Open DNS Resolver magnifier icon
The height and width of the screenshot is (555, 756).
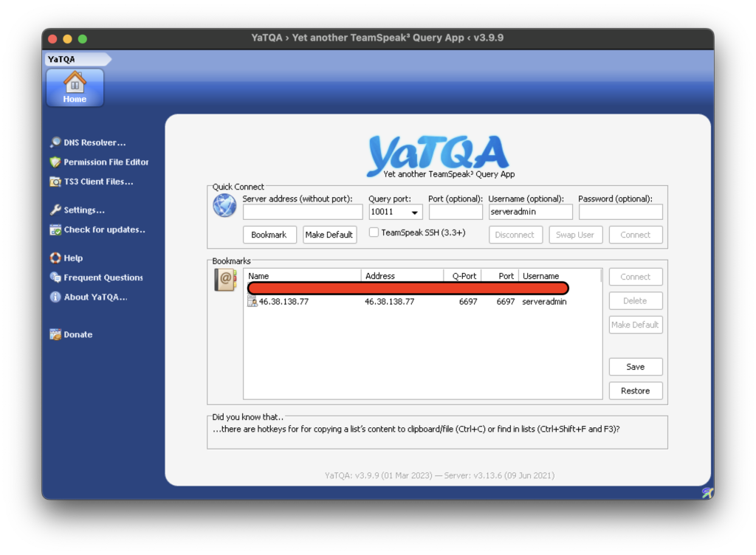click(x=55, y=142)
